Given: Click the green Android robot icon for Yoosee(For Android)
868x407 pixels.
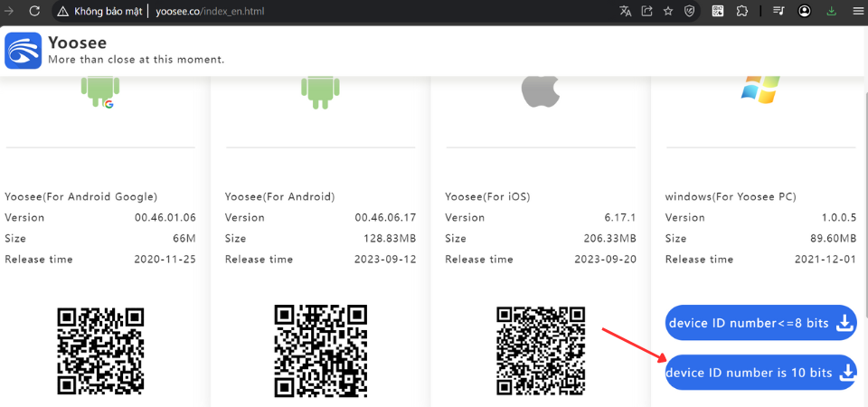Looking at the screenshot, I should (320, 92).
